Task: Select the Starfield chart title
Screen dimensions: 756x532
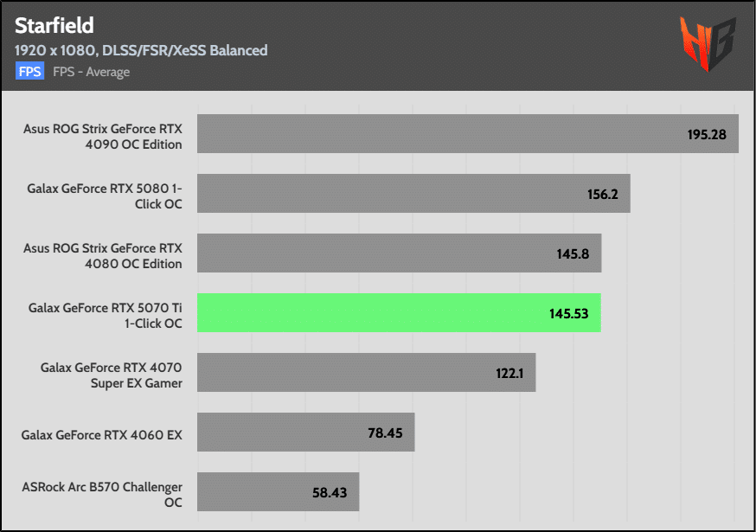Action: point(54,26)
